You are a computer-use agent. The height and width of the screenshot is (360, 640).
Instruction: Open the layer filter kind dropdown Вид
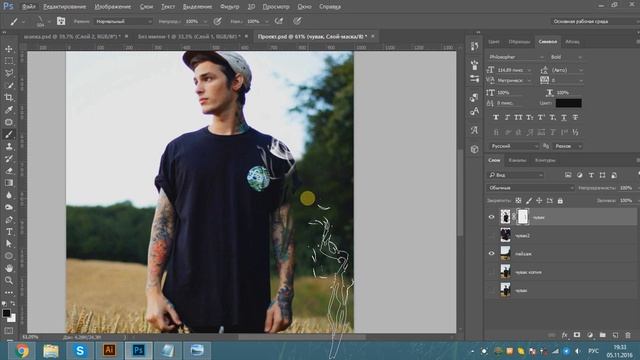516,175
